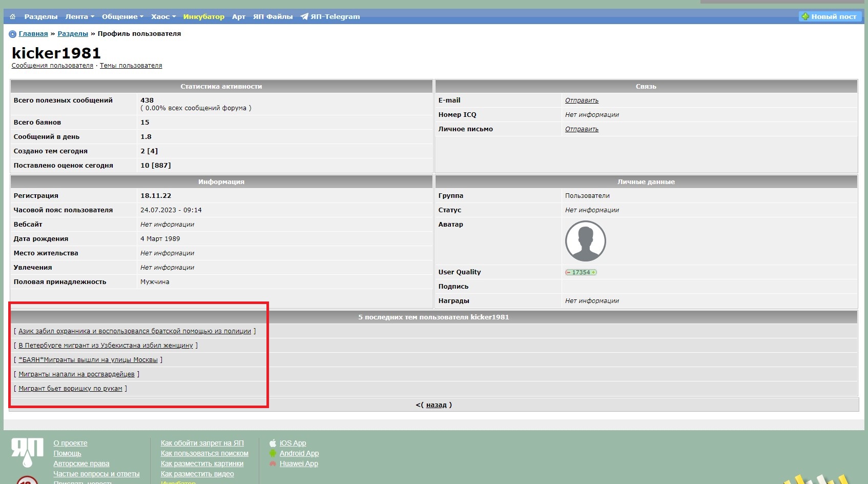Click the 'Профиль пользователя' breadcrumb text

click(139, 34)
